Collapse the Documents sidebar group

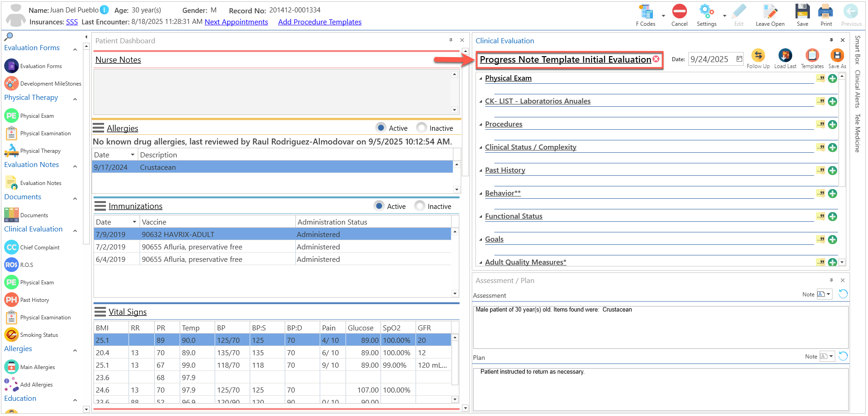pos(75,198)
